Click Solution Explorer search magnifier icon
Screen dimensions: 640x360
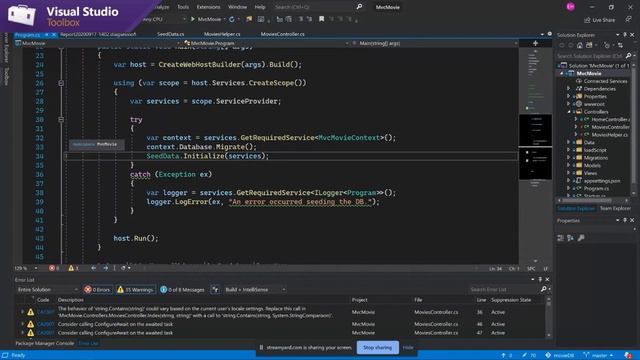(628, 56)
